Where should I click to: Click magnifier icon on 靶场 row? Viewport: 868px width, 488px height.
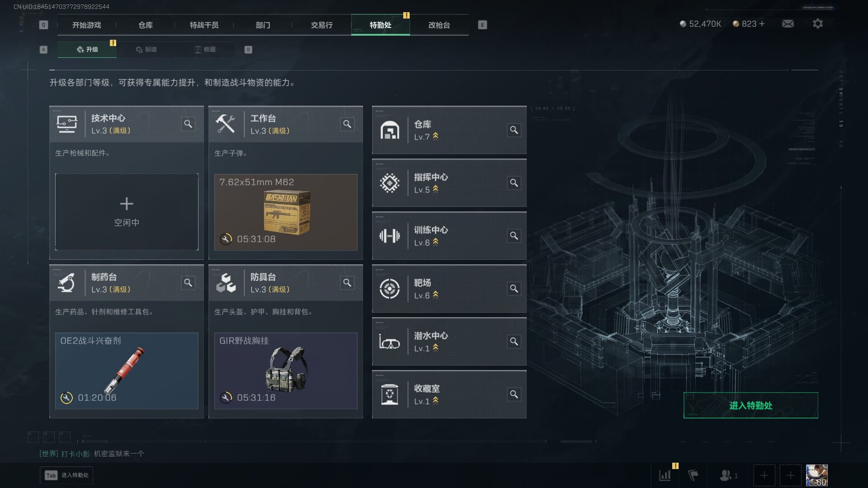tap(514, 289)
